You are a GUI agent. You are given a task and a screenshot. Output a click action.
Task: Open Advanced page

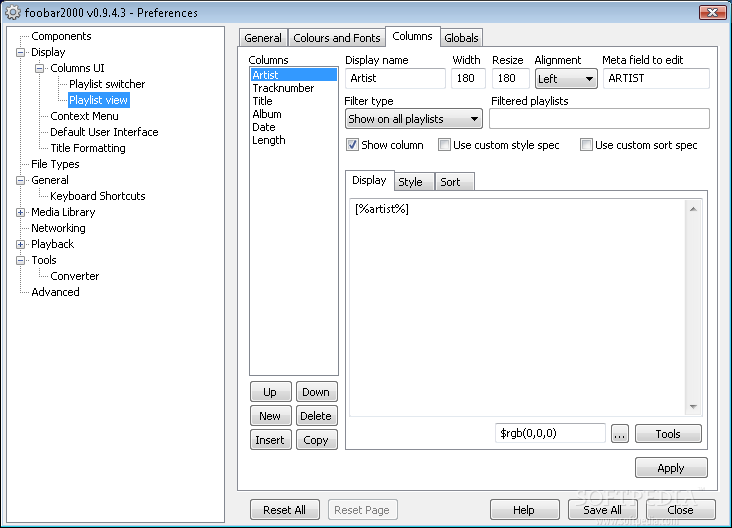pyautogui.click(x=55, y=292)
